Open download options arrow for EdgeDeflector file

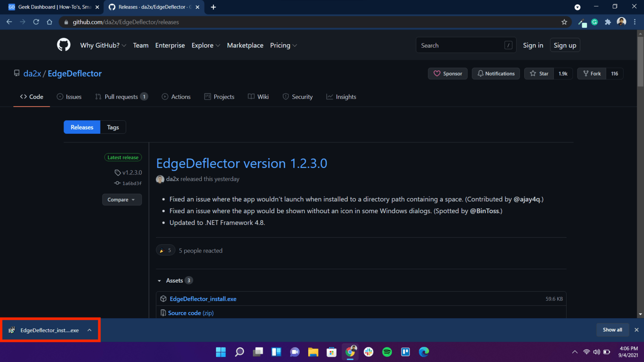[x=89, y=330]
